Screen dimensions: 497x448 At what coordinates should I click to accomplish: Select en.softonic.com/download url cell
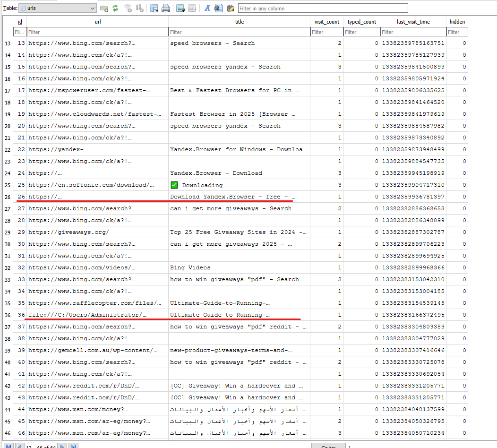[x=98, y=185]
